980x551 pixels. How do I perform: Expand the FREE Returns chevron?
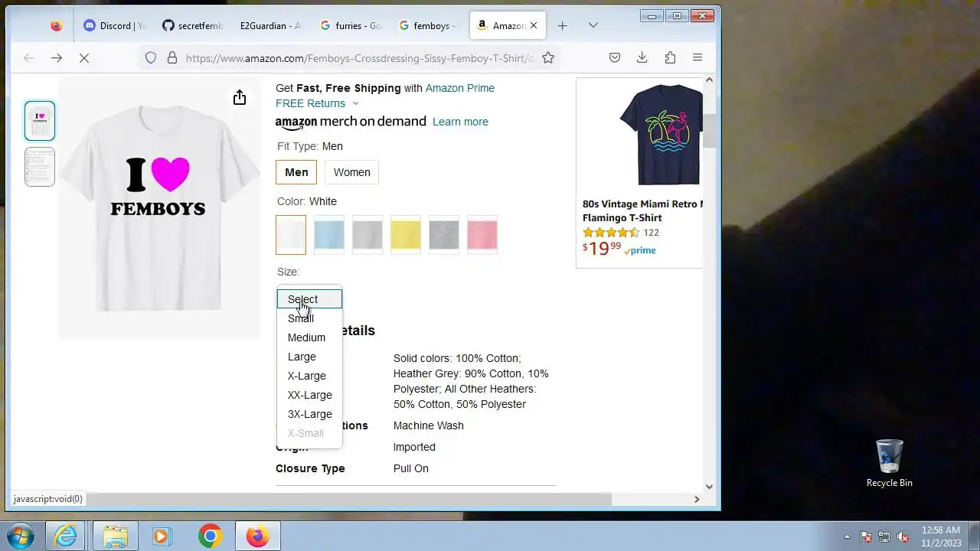coord(355,103)
